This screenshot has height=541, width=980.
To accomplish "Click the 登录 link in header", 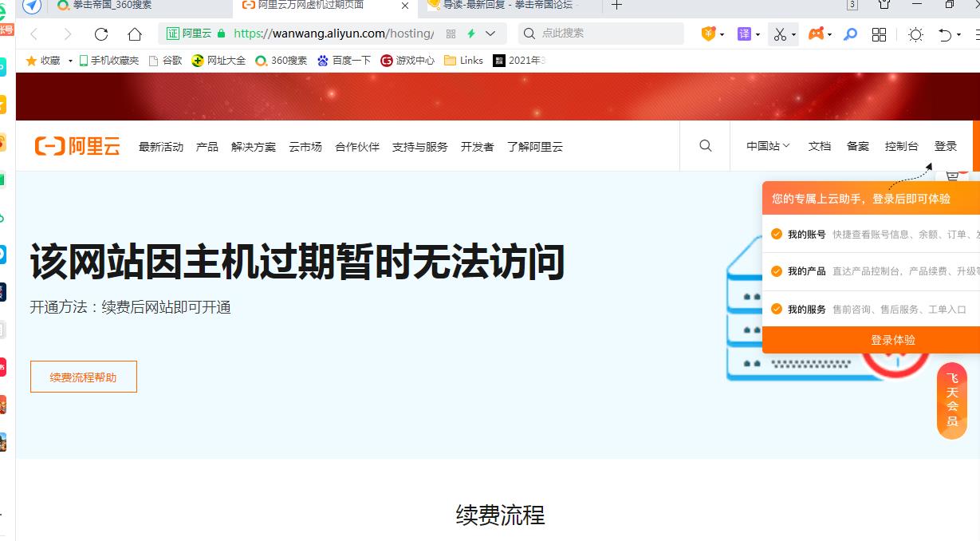I will click(x=946, y=146).
